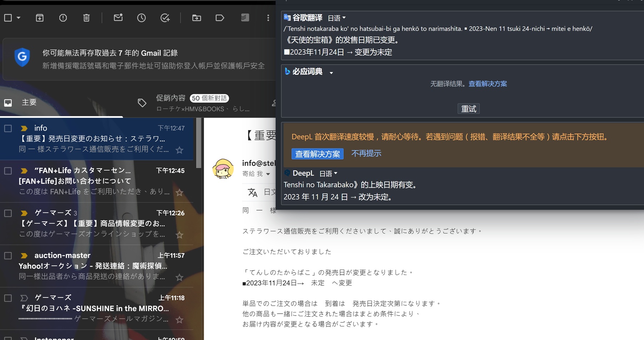Open the Move to folder icon
This screenshot has width=644, height=340.
point(196,18)
